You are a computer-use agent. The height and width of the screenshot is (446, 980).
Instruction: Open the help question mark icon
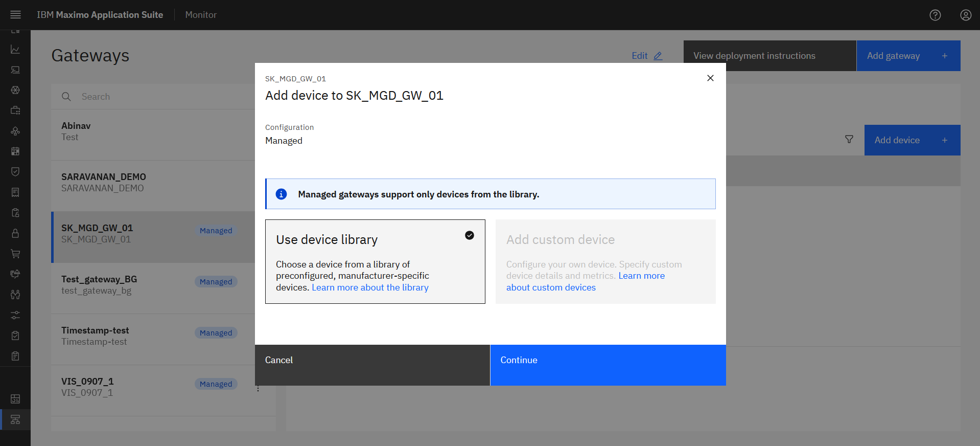[x=935, y=15]
